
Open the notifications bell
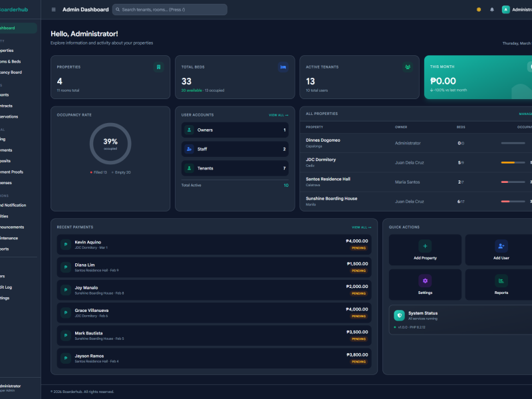pyautogui.click(x=492, y=9)
